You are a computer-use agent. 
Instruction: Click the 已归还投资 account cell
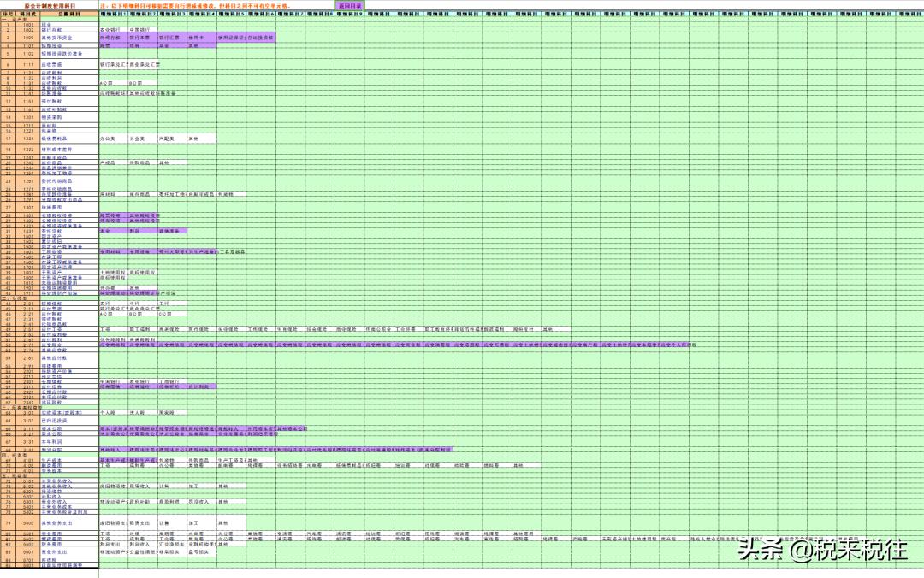click(x=69, y=421)
